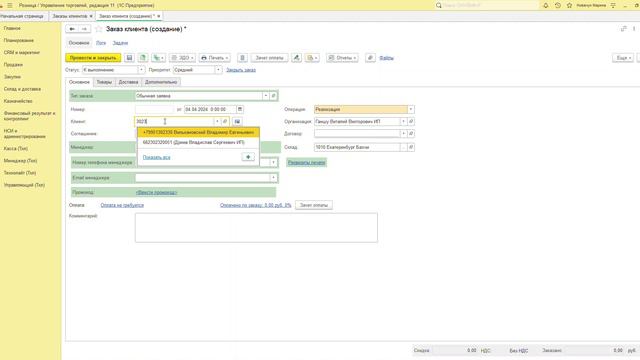Click the document list icon before 'Зачет оплаты'

coord(242,58)
